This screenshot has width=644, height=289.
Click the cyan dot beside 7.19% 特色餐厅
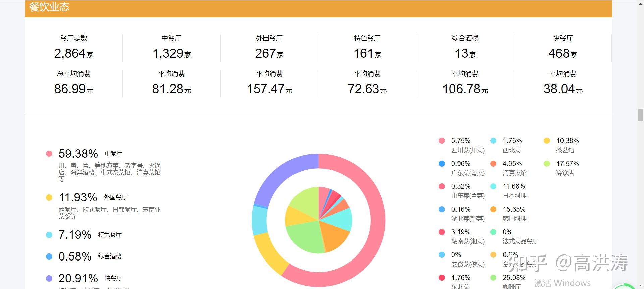pos(49,235)
